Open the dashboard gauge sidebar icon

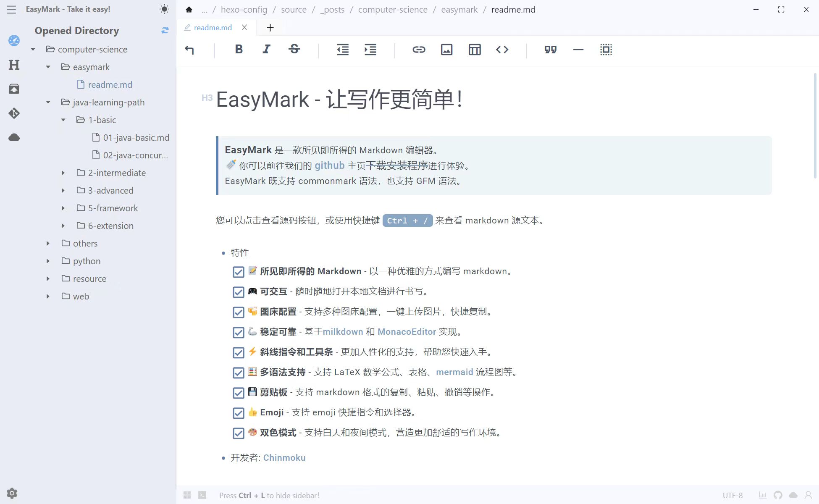pos(14,40)
